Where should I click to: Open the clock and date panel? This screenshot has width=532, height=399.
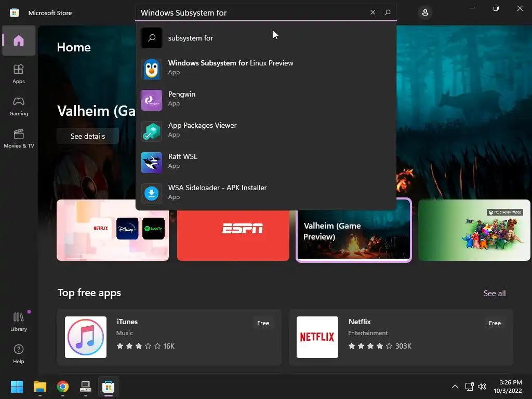(508, 387)
